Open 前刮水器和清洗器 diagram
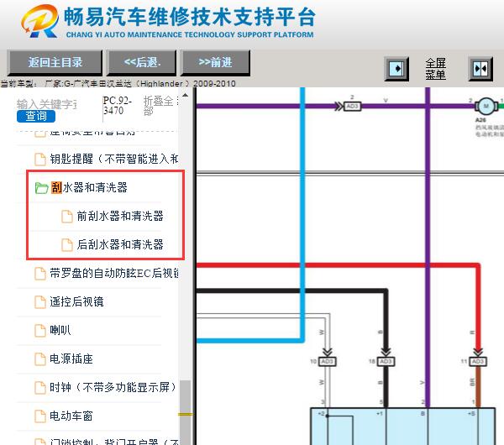 click(120, 216)
